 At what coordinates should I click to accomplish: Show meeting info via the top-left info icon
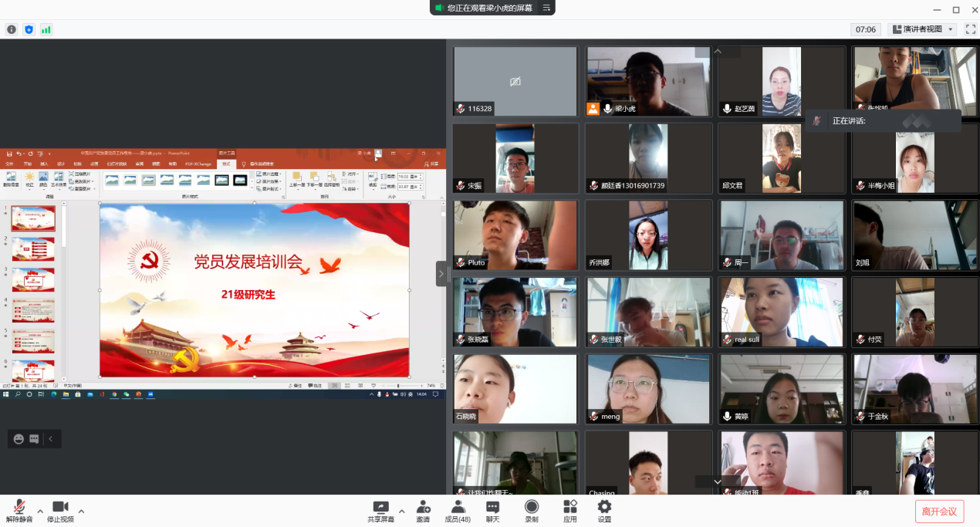(12, 29)
